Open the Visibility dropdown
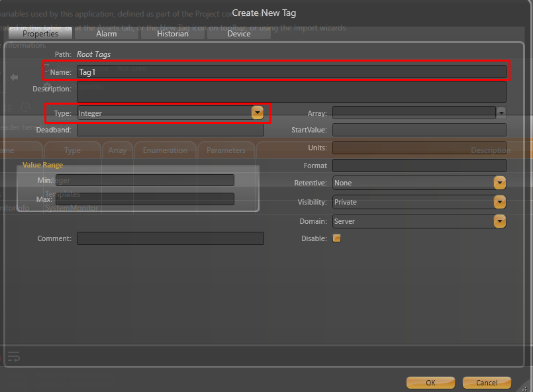The image size is (533, 392). (x=500, y=202)
